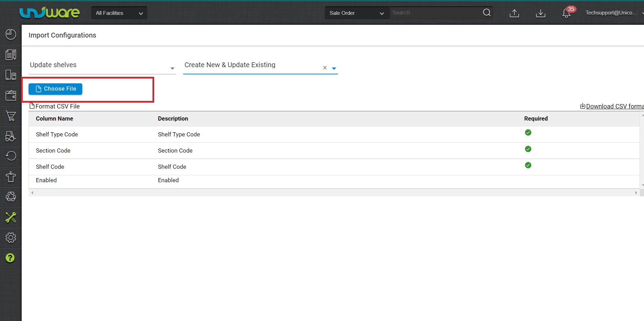Click the green help question mark icon
The width and height of the screenshot is (644, 321).
tap(10, 258)
